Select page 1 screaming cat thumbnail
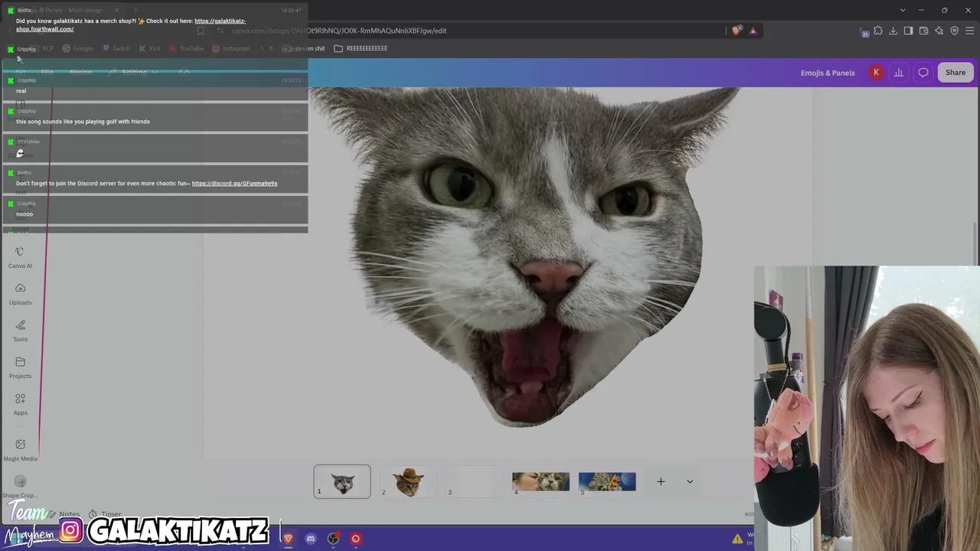 342,481
